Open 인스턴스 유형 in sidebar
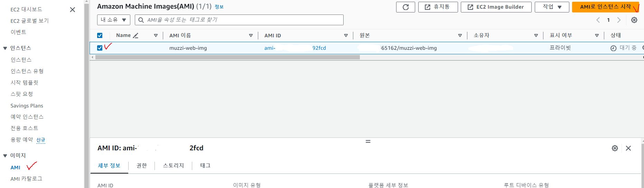Viewport: 644px width, 188px height. [x=27, y=71]
